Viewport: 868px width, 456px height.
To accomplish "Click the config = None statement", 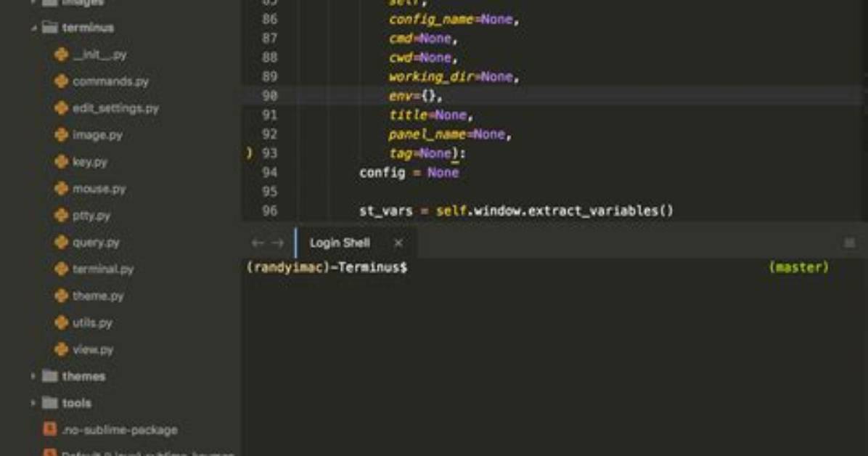I will [409, 172].
